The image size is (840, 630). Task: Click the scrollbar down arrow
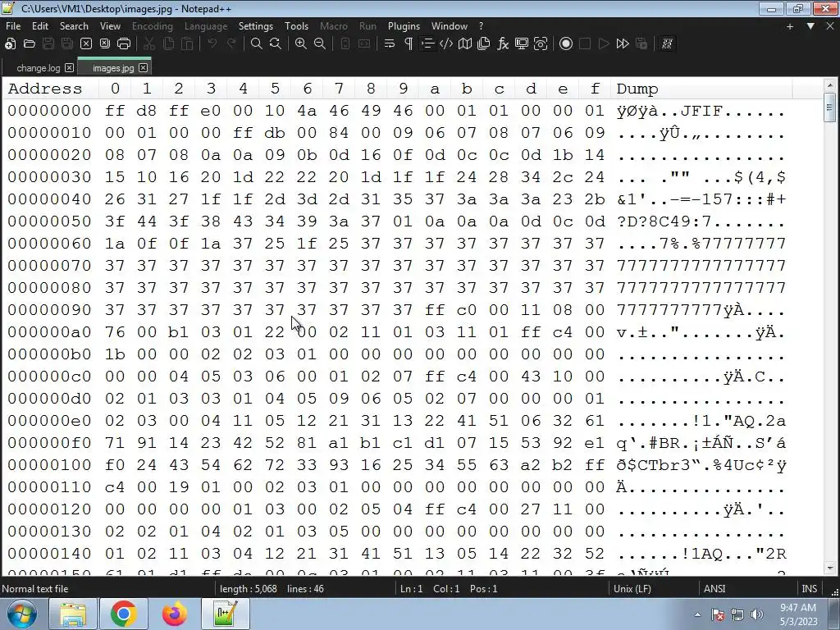[x=830, y=568]
